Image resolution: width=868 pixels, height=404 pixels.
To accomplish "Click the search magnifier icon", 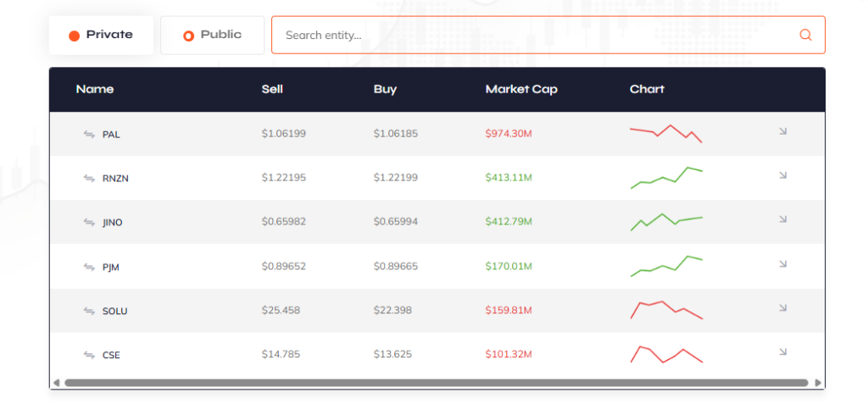I will [805, 36].
